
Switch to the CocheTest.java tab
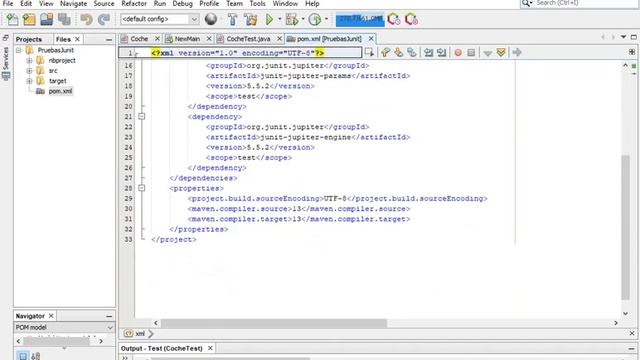pos(248,39)
